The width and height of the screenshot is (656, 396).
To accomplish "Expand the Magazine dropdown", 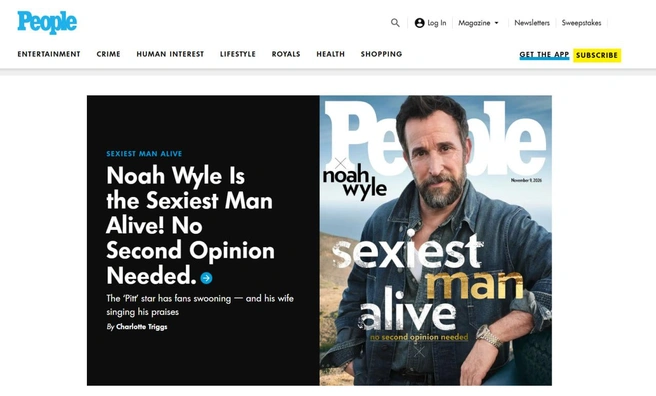I will (x=478, y=23).
